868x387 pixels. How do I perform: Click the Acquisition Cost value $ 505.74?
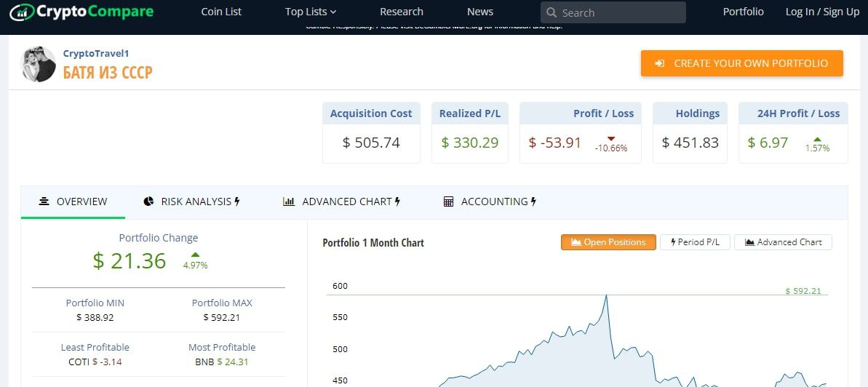pos(371,143)
